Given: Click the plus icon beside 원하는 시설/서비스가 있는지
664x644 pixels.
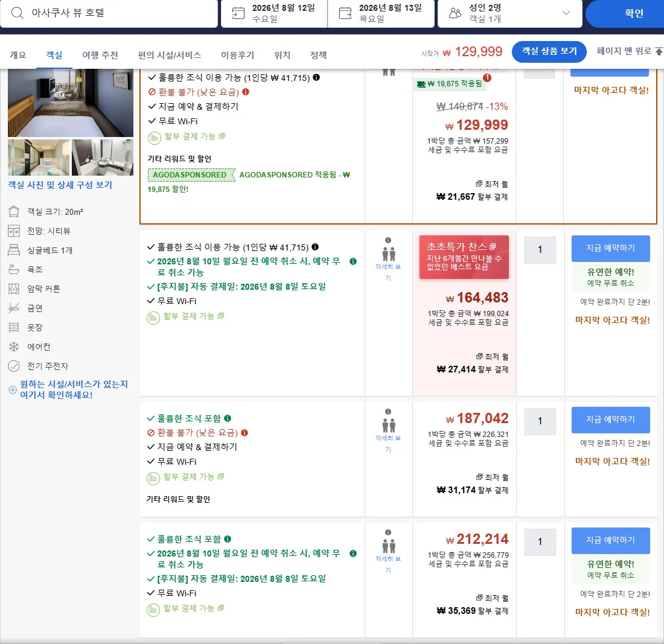Looking at the screenshot, I should (x=13, y=389).
